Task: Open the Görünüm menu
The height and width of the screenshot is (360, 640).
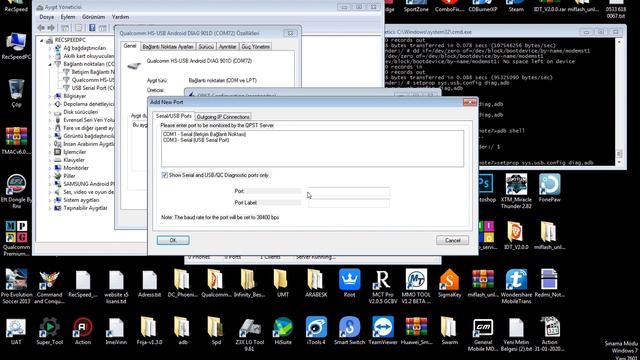Action: click(93, 17)
